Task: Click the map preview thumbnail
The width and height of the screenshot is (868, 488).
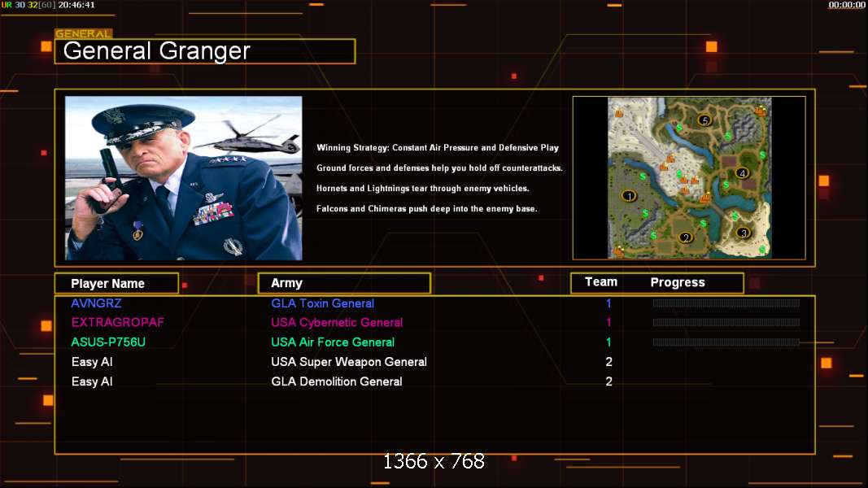Action: pyautogui.click(x=689, y=178)
